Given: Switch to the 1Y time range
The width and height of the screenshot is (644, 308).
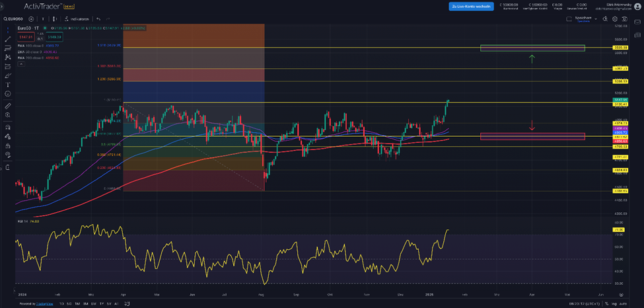Looking at the screenshot, I should coord(100,303).
